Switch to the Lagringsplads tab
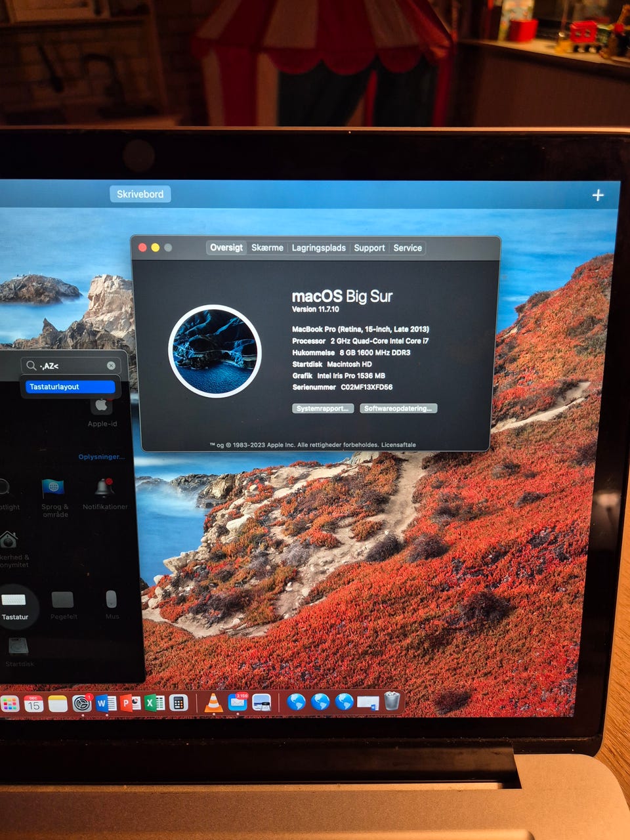Image resolution: width=630 pixels, height=840 pixels. 318,247
